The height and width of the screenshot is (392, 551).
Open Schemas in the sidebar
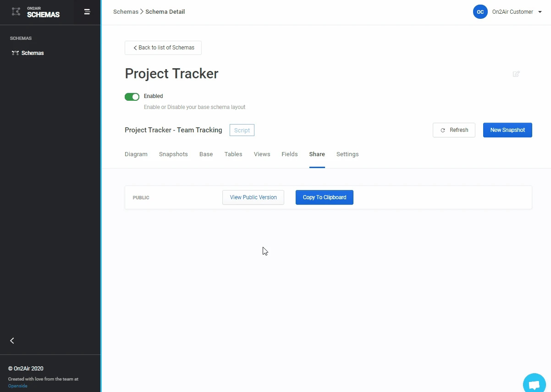(x=32, y=53)
